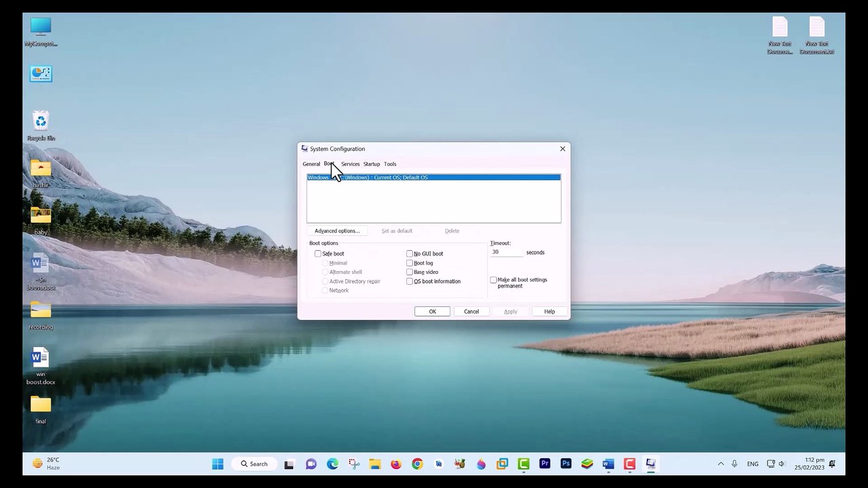Launch Adobe Photoshop from taskbar
The image size is (868, 488).
coord(566,464)
